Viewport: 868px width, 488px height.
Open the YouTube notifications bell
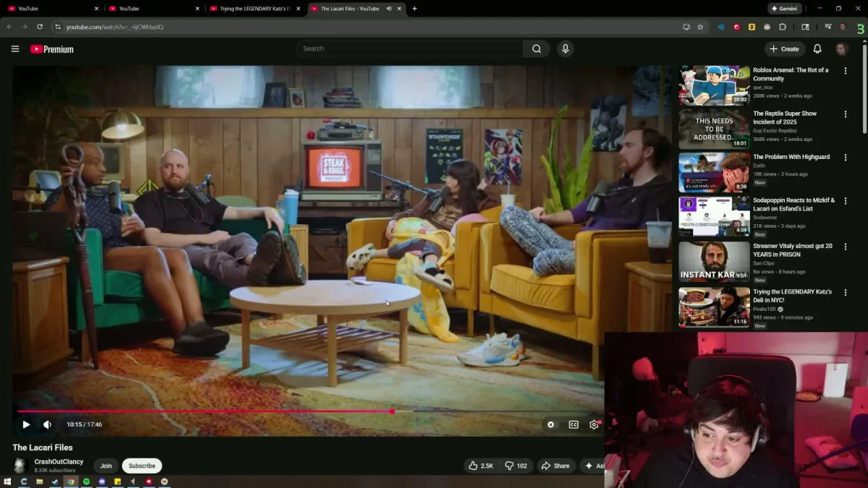817,48
